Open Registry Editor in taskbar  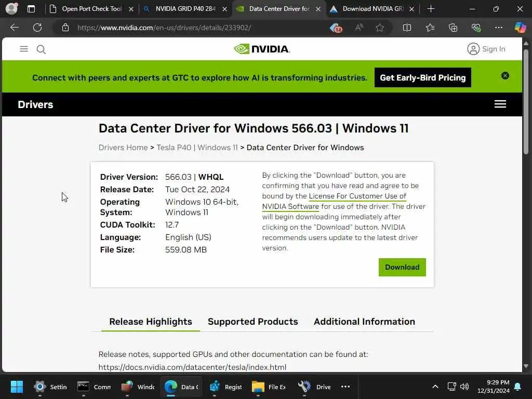pos(225,387)
